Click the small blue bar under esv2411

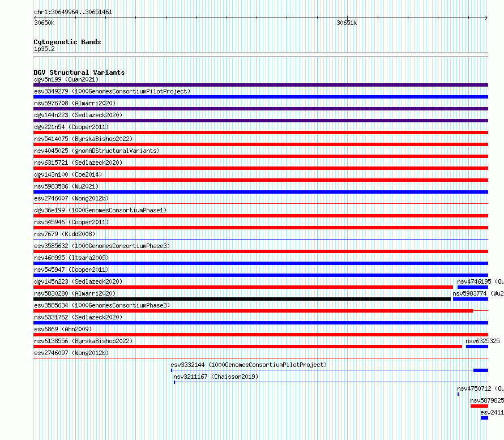[484, 418]
